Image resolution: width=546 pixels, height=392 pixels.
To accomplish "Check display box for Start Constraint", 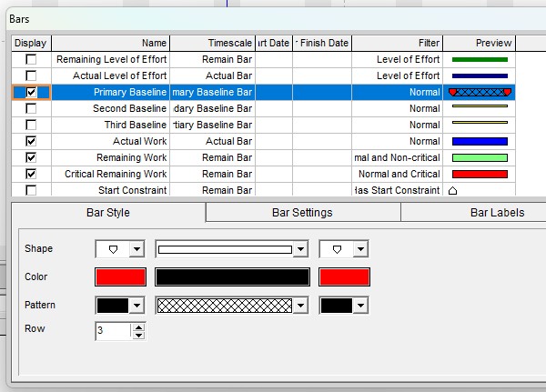I will pos(31,190).
